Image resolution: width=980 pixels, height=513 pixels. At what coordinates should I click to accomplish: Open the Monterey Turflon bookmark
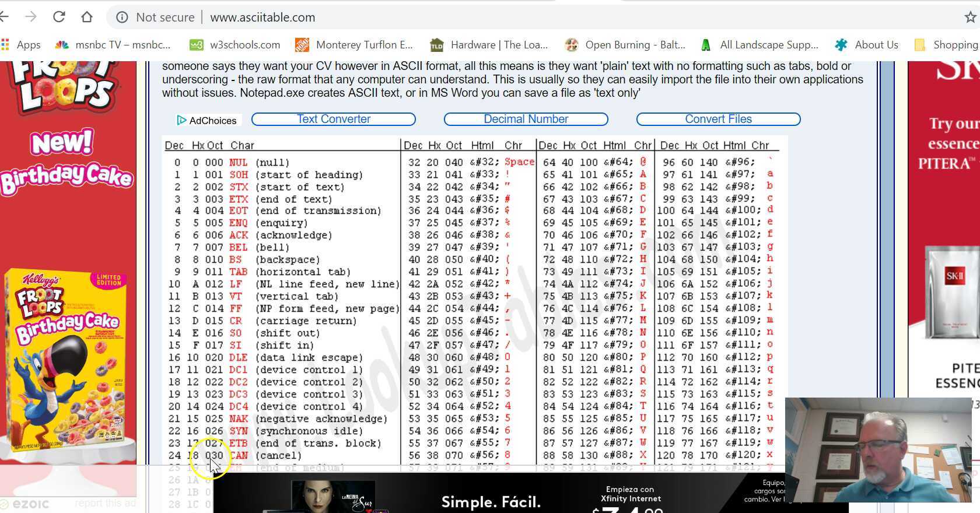354,45
